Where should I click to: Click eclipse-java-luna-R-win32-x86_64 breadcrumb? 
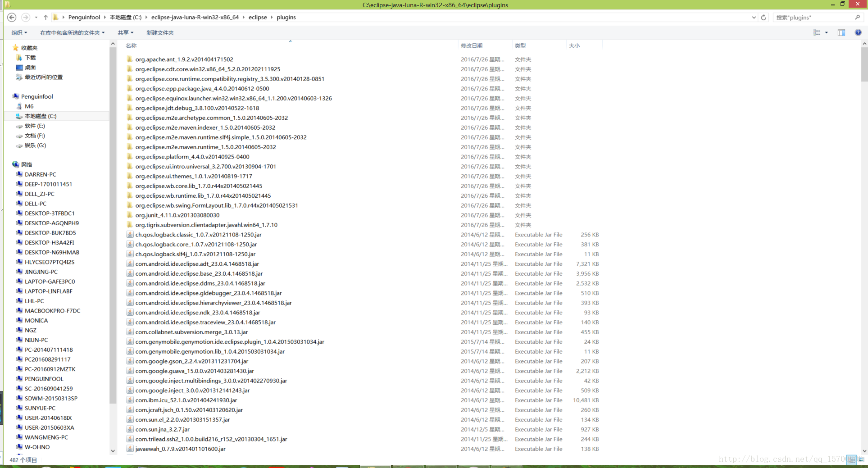pos(195,18)
